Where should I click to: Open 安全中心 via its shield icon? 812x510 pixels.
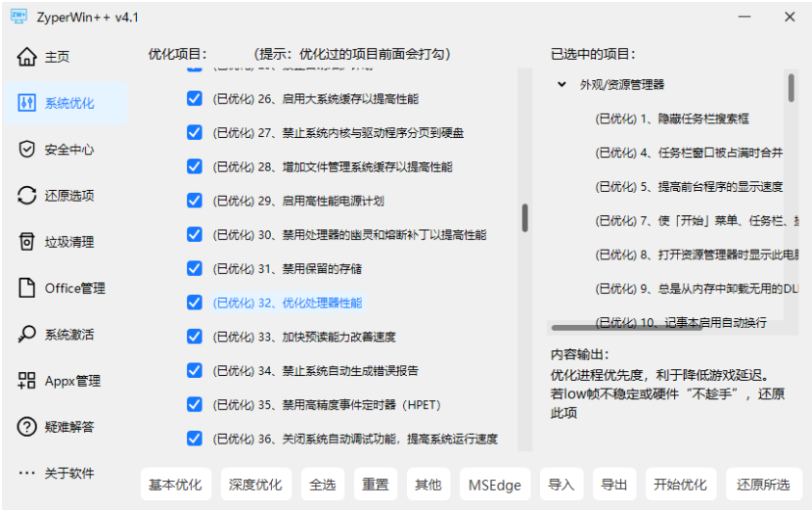tap(27, 149)
